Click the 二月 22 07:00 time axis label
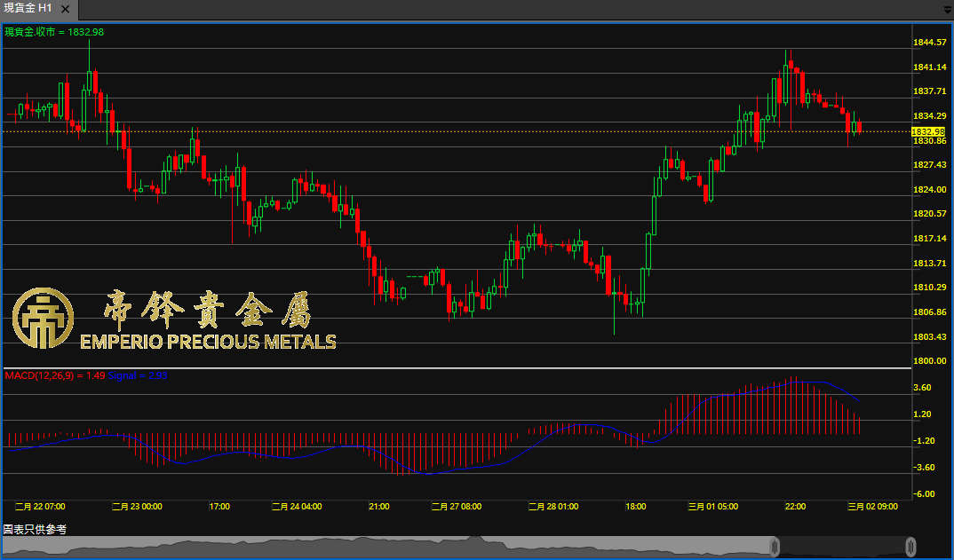 (x=40, y=506)
